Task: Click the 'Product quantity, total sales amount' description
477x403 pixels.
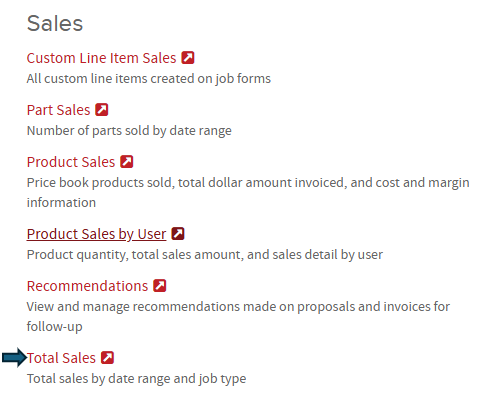Action: point(205,255)
